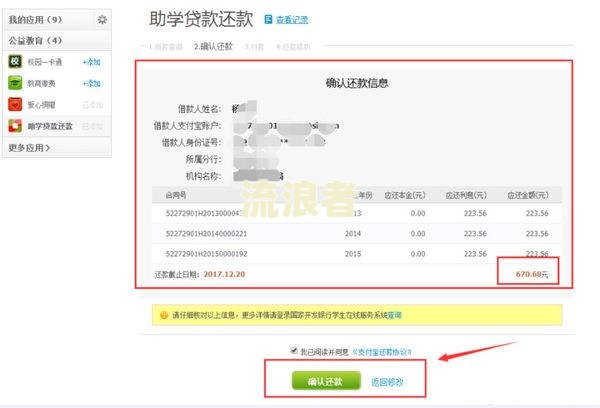
Task: Click contract number 52272901H20150000192
Action: click(x=206, y=254)
